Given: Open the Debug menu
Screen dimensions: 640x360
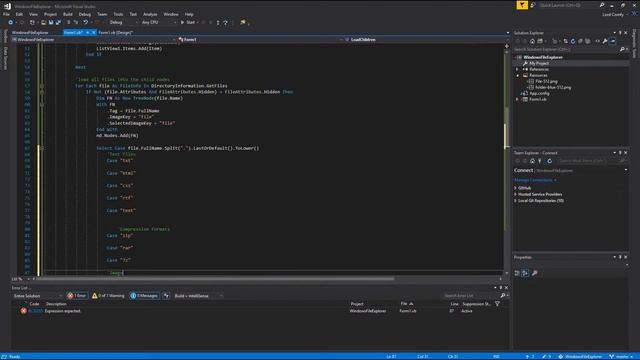Looking at the screenshot, I should (x=84, y=14).
